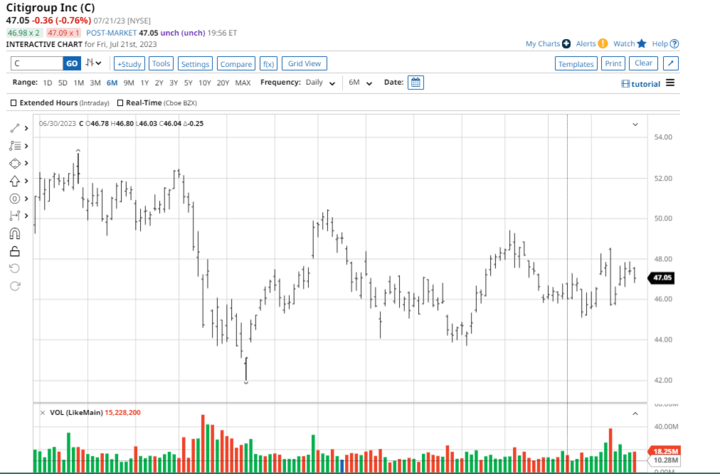
Task: Select the 9M range
Action: coord(129,83)
